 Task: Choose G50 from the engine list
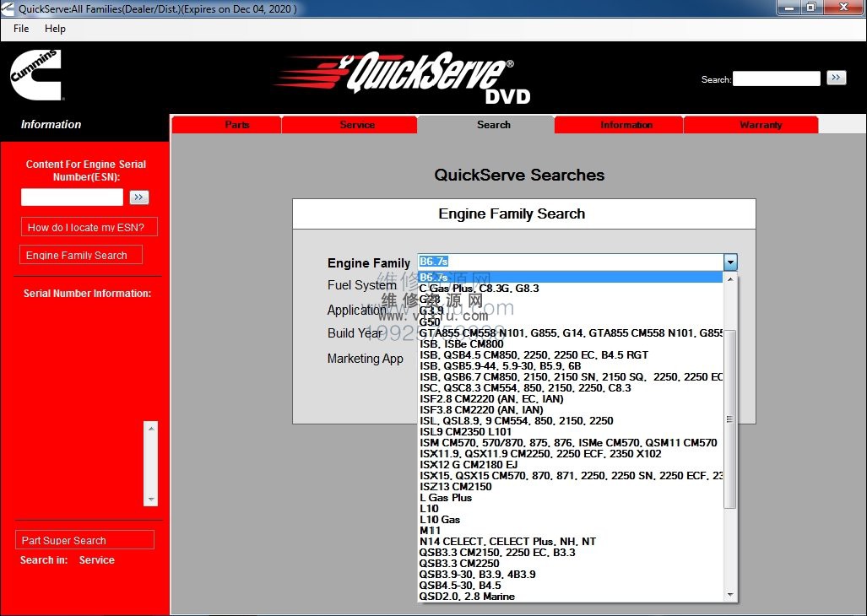point(570,322)
